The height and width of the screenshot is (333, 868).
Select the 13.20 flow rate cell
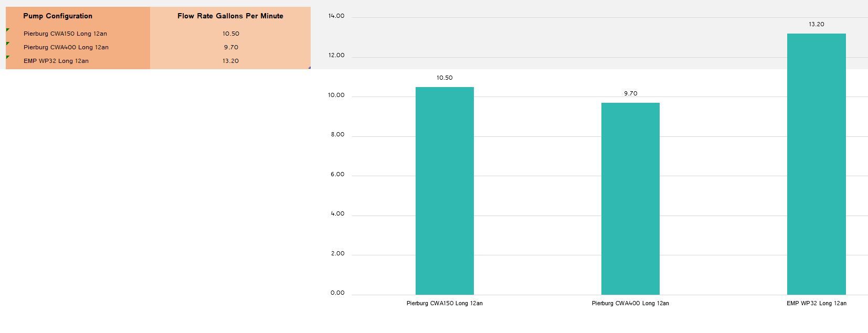(x=230, y=61)
